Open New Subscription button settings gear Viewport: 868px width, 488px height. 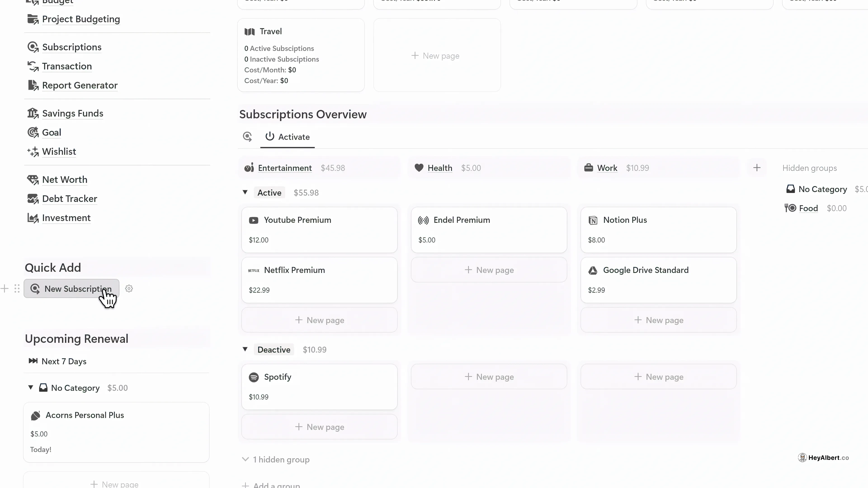coord(129,289)
